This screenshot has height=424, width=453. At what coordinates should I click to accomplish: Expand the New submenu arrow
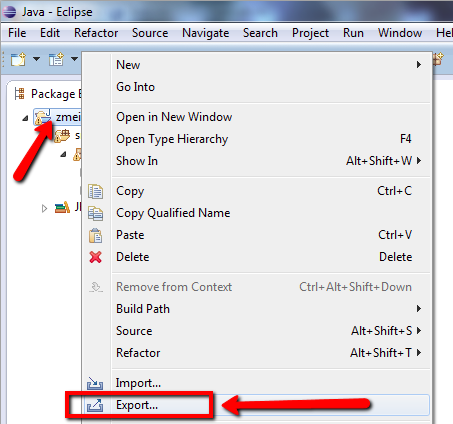click(419, 65)
